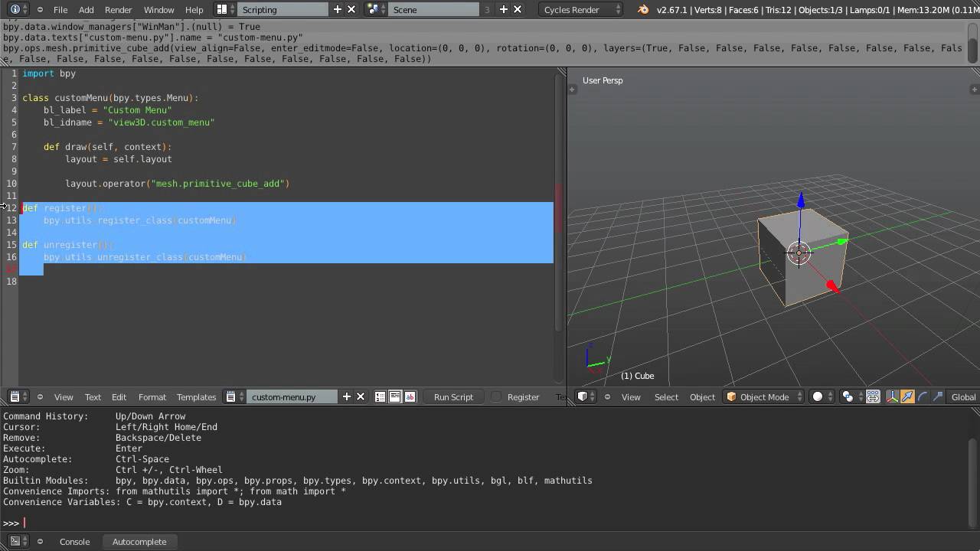Browse text datablocks icon
980x551 pixels.
[x=234, y=396]
